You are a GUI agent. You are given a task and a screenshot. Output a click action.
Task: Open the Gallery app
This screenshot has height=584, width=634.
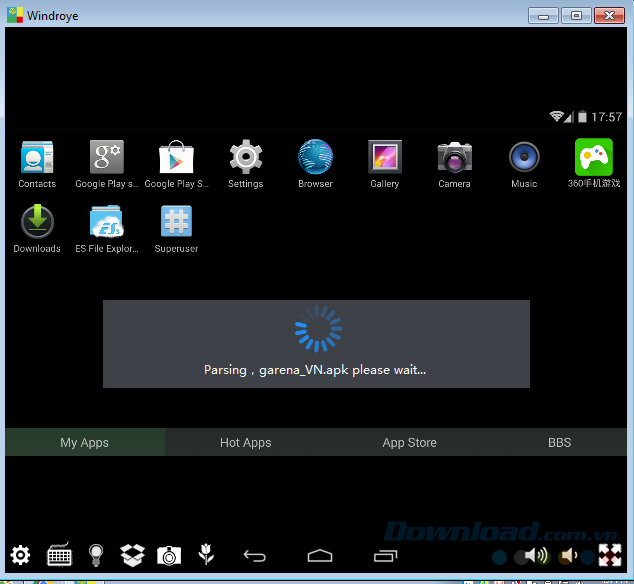coord(384,158)
